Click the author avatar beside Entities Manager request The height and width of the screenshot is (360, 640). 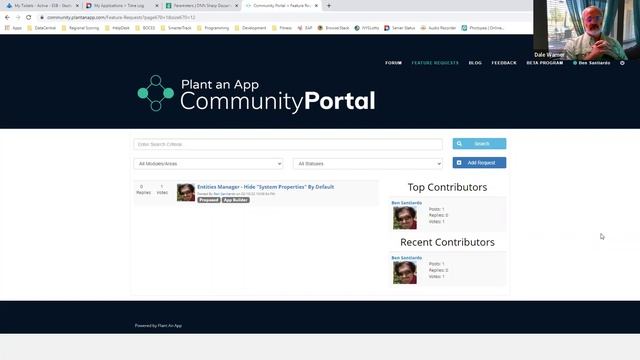tap(186, 192)
